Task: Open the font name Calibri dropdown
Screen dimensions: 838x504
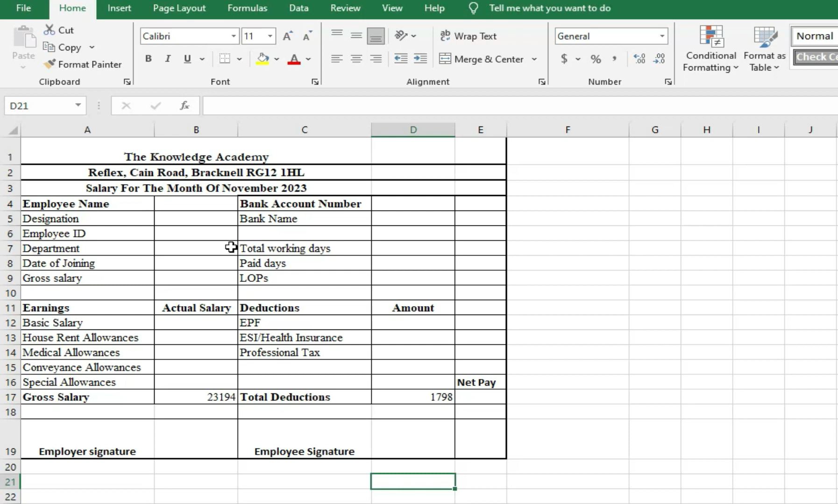Action: click(233, 36)
